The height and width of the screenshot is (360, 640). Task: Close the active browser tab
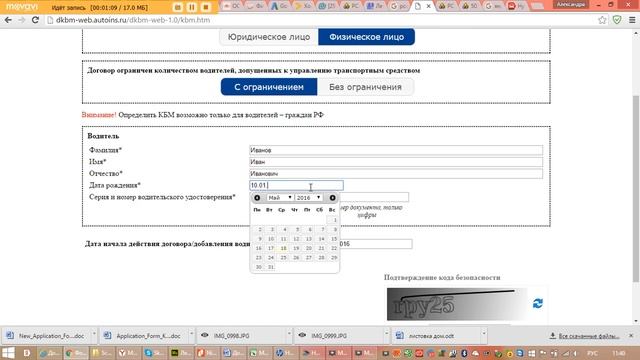coord(428,6)
